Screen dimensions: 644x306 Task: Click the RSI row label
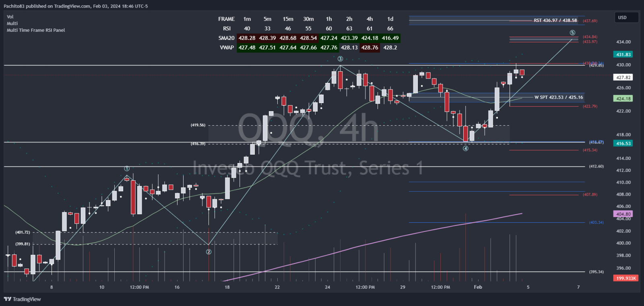point(227,29)
